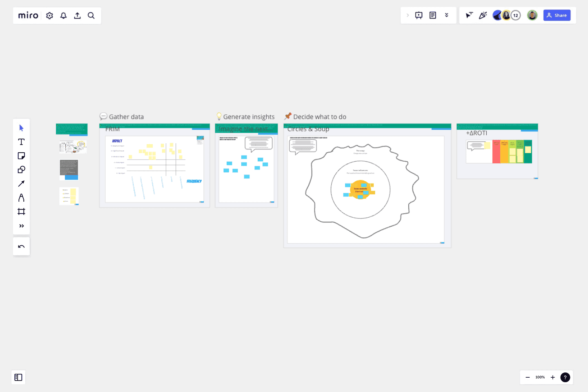Select the Pen drawing tool
Image resolution: width=588 pixels, height=392 pixels.
pyautogui.click(x=21, y=198)
